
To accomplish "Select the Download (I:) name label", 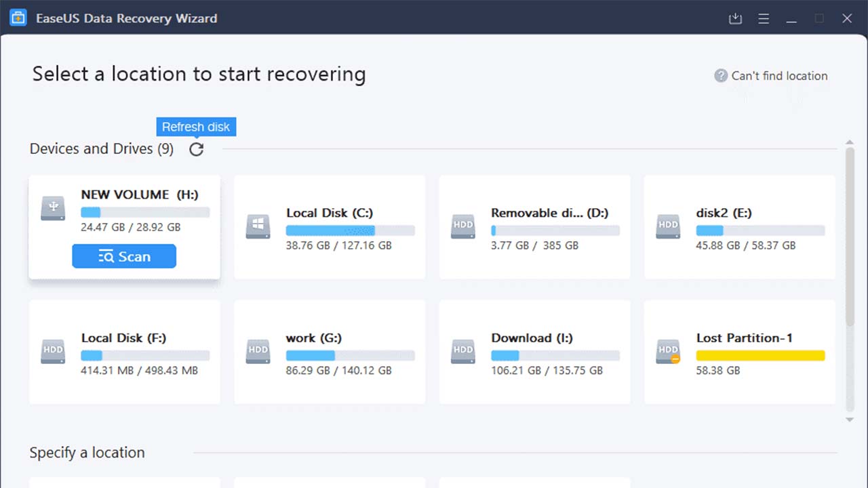I will pos(532,338).
